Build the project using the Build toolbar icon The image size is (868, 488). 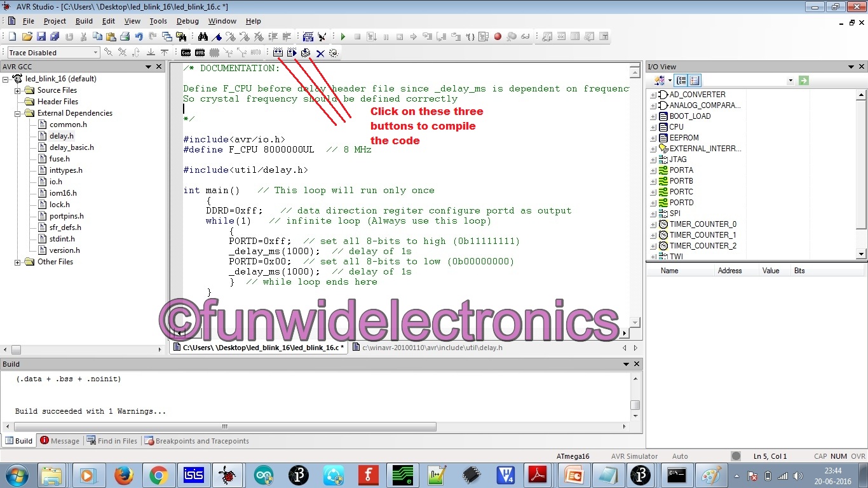(x=278, y=53)
